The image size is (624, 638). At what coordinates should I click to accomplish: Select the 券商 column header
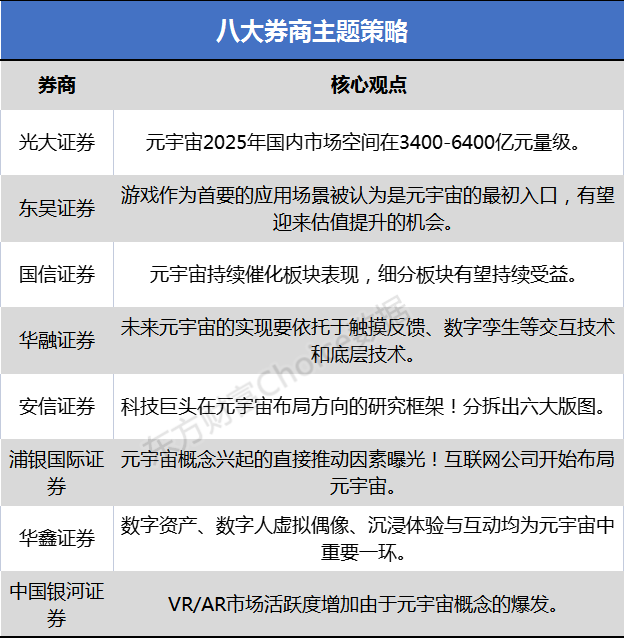tap(57, 85)
